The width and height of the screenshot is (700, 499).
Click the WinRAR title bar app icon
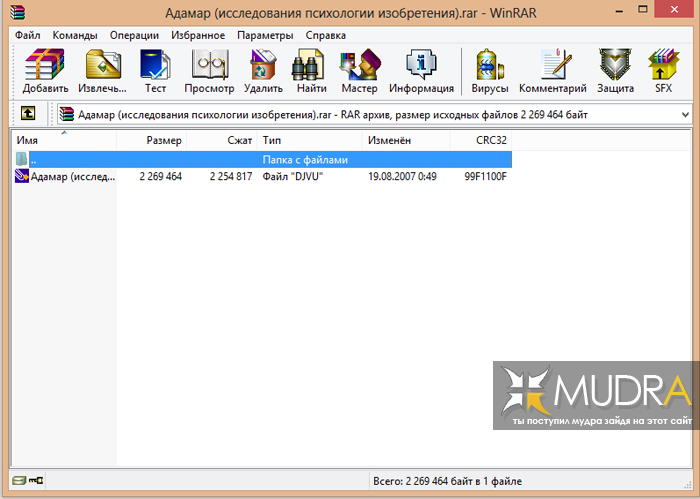(17, 11)
